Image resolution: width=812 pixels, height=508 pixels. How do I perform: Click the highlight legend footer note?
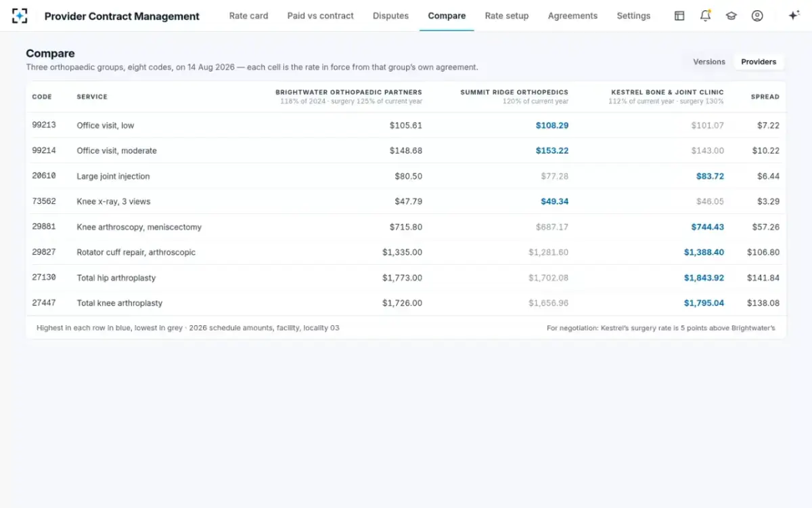pyautogui.click(x=188, y=328)
